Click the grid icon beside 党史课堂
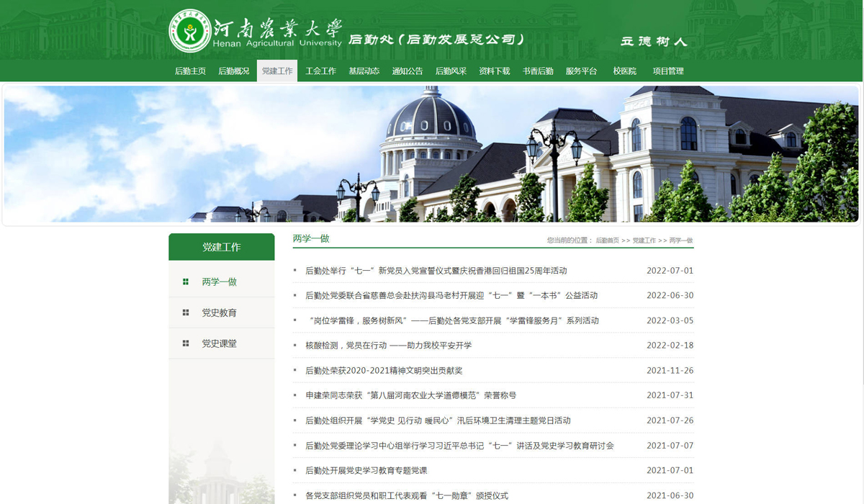Viewport: 864px width, 504px height. click(186, 343)
